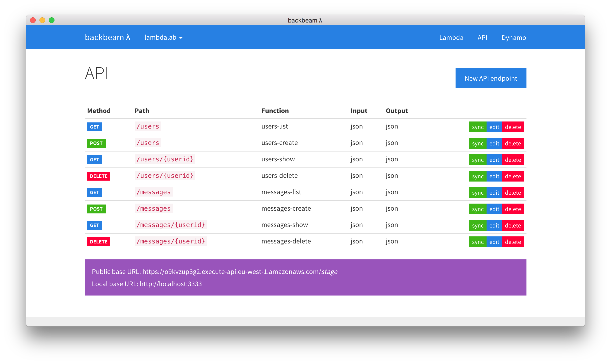
Task: Sync the users-list GET endpoint
Action: [x=477, y=127]
